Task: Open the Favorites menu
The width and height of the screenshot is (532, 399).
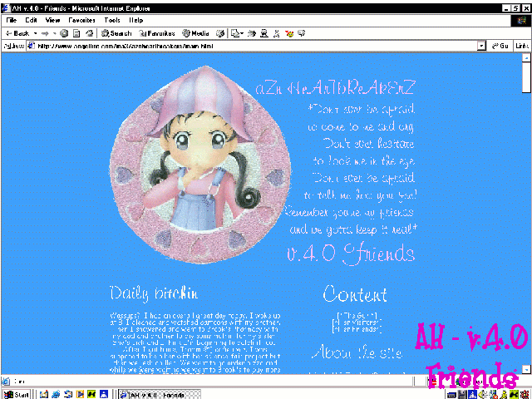Action: (81, 20)
